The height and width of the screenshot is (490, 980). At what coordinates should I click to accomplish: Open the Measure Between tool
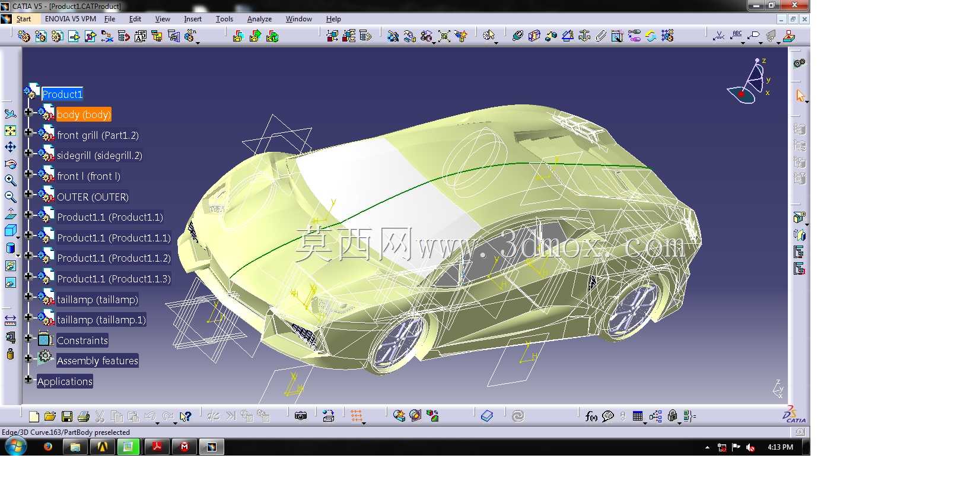(x=10, y=321)
